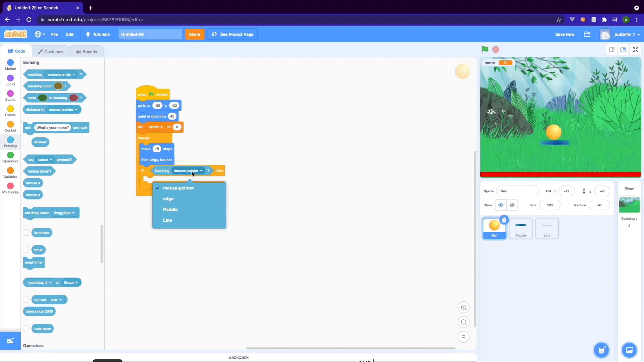
Task: Click the color swatch in touching color block
Action: click(x=58, y=86)
